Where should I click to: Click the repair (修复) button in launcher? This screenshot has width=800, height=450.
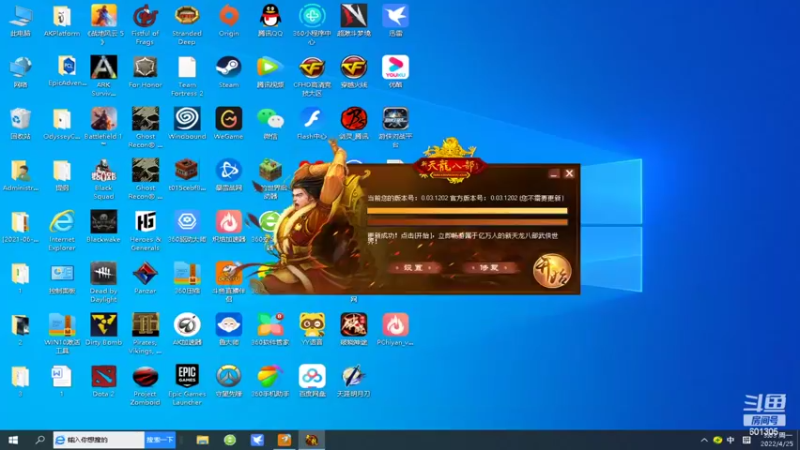click(x=489, y=268)
